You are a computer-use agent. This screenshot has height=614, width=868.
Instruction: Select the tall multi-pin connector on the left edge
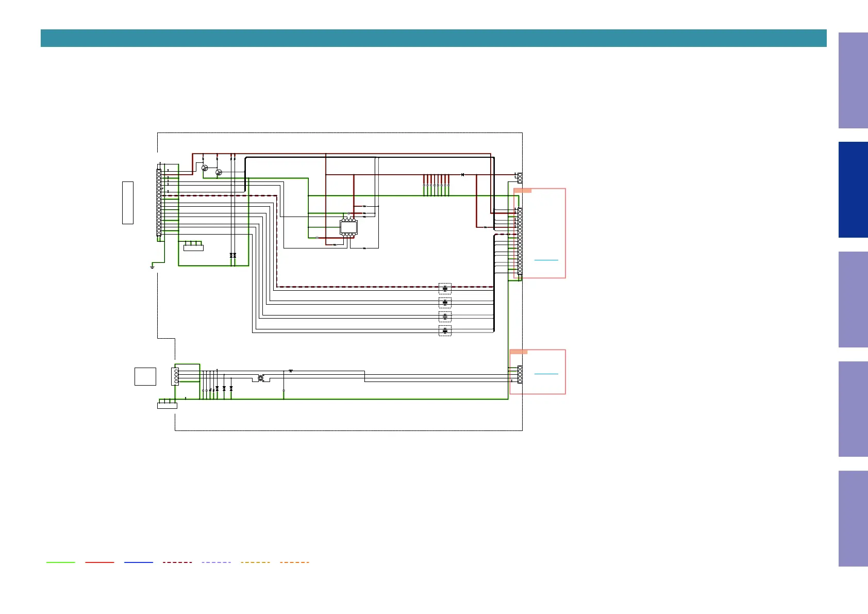159,203
